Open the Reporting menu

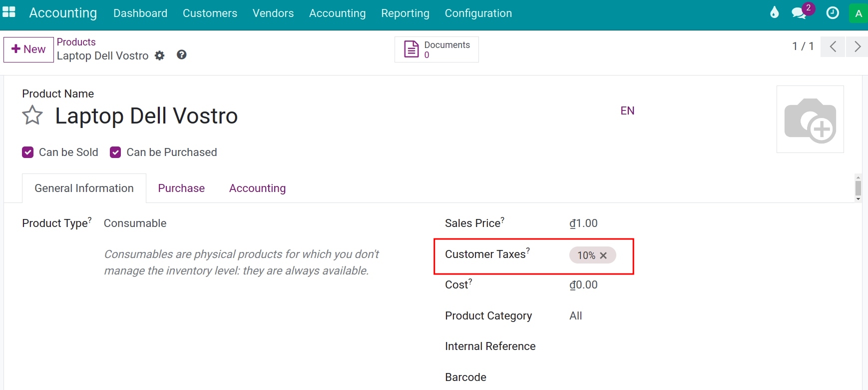405,13
